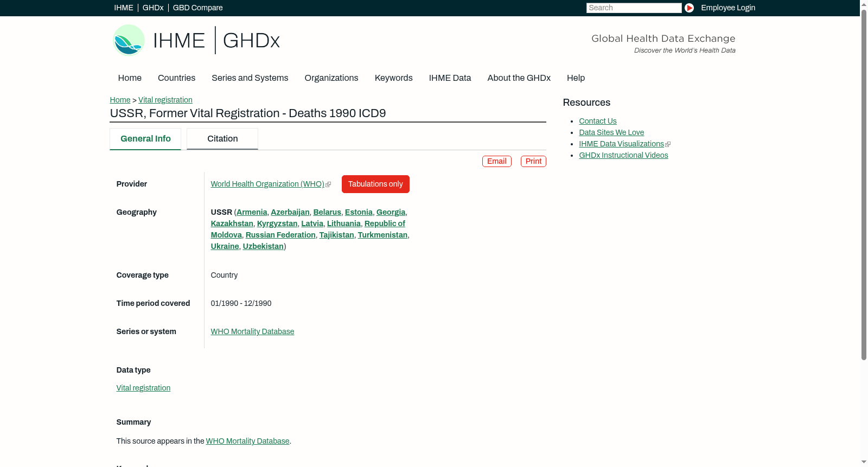Click the page vertical scrollbar thumb
868x467 pixels.
[x=864, y=184]
